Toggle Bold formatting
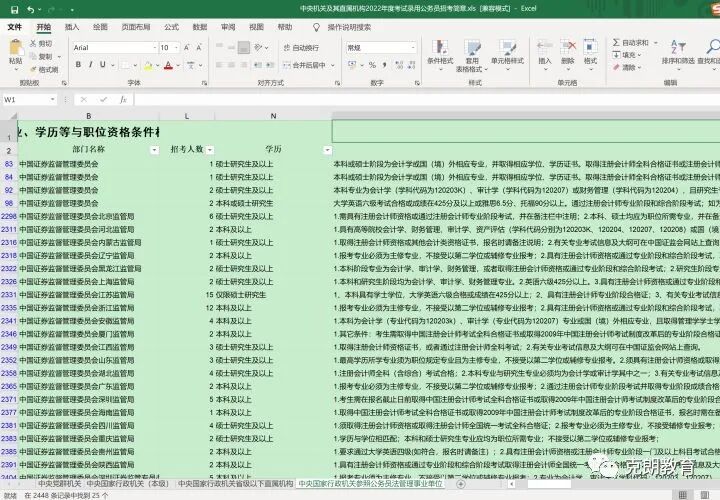Viewport: 720px width, 500px height. pos(79,65)
